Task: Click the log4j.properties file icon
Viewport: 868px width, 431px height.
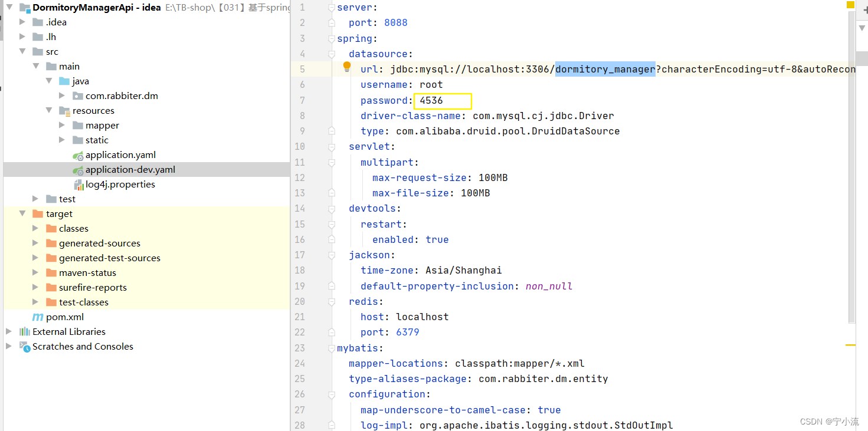Action: 78,185
